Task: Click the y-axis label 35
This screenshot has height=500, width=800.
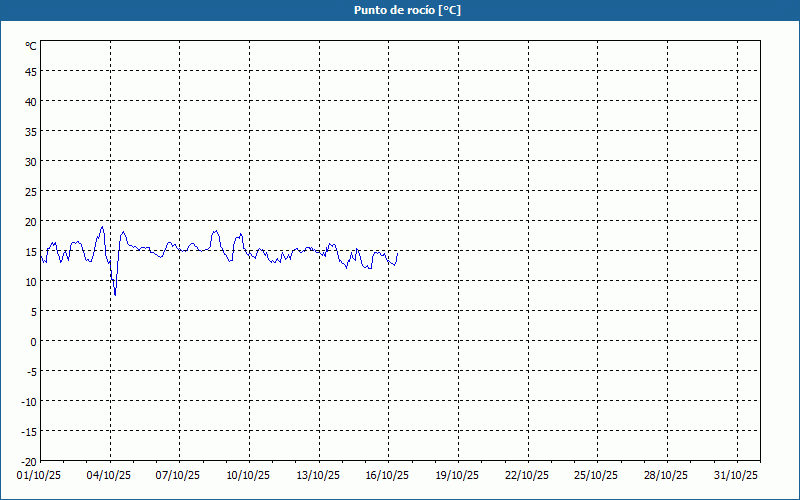Action: pos(31,132)
